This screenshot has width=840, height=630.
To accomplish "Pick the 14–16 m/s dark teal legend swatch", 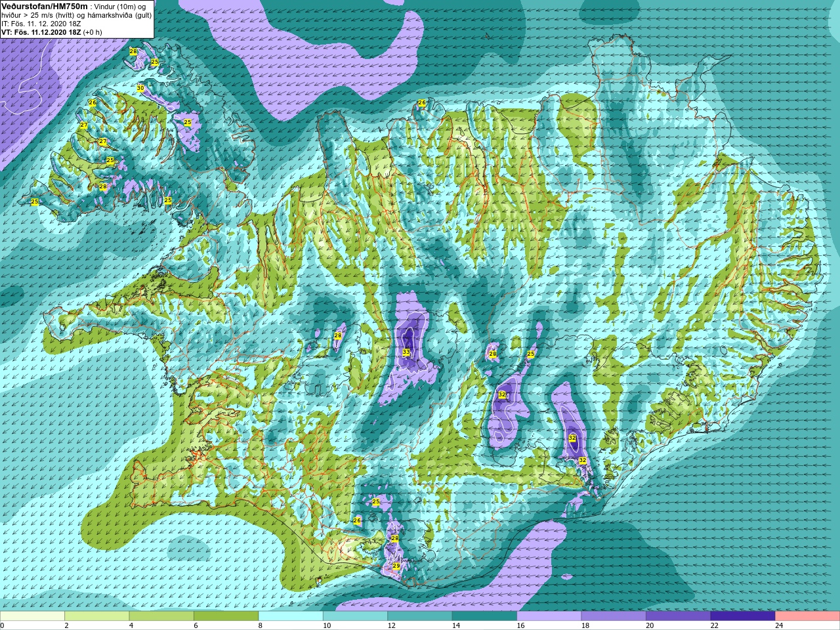I will click(485, 616).
